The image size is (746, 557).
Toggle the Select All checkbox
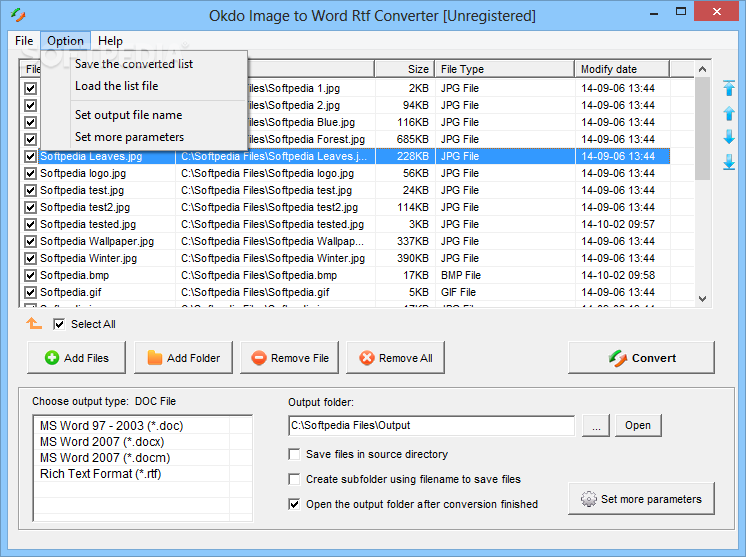(x=59, y=324)
